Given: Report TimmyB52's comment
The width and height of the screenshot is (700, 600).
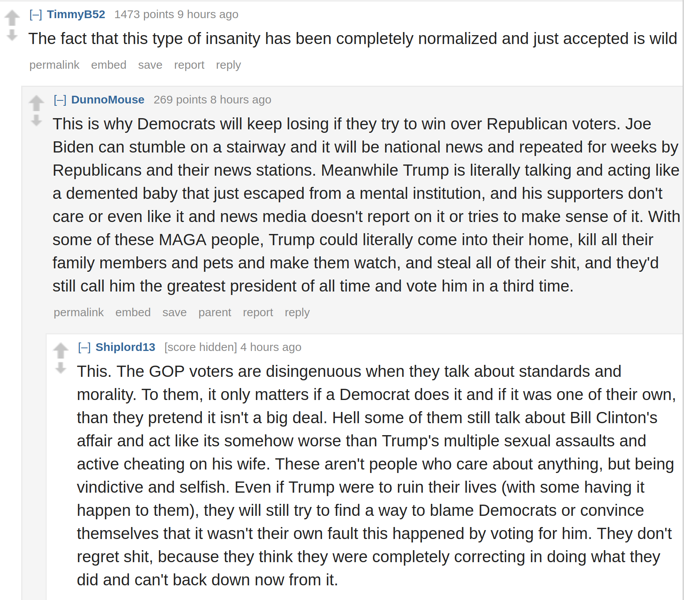Looking at the screenshot, I should [189, 65].
